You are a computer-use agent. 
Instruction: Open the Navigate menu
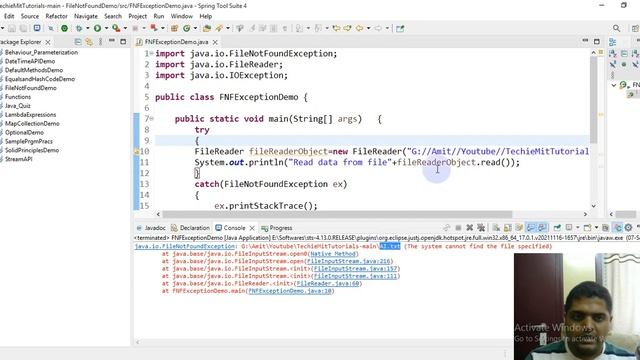tap(86, 16)
